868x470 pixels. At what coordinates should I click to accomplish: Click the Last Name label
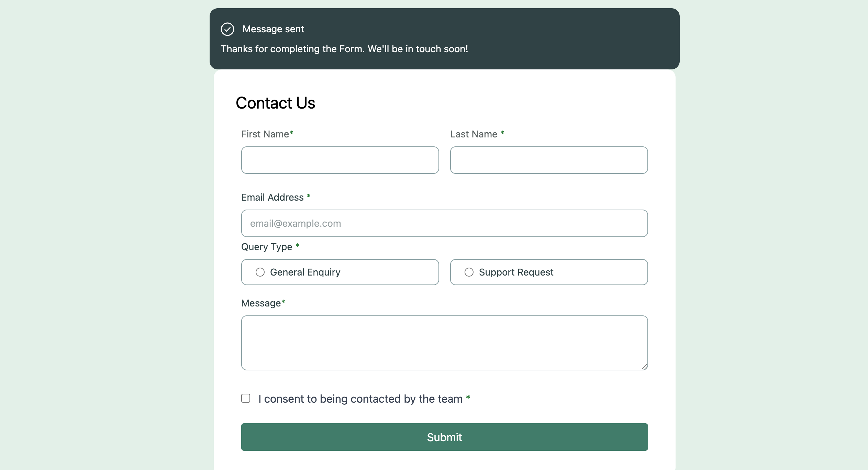pos(477,134)
